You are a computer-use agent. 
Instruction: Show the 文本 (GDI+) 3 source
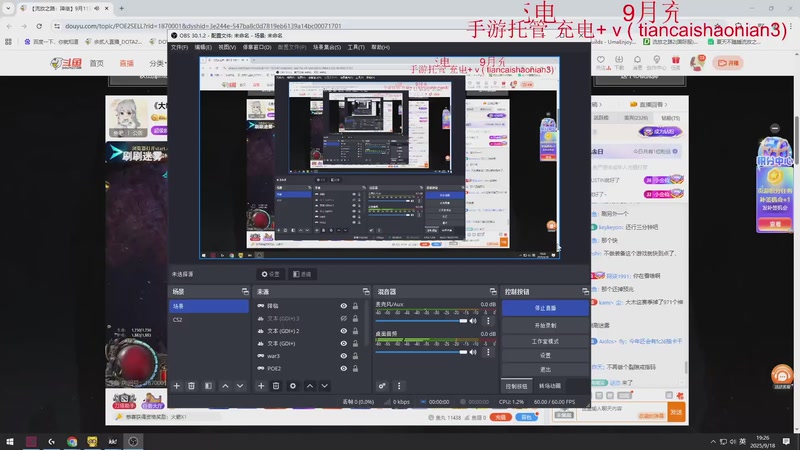(343, 318)
